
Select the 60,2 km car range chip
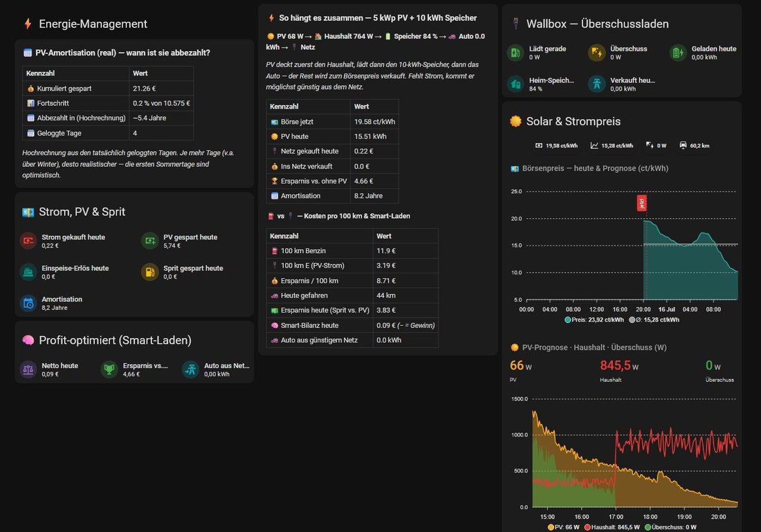694,145
